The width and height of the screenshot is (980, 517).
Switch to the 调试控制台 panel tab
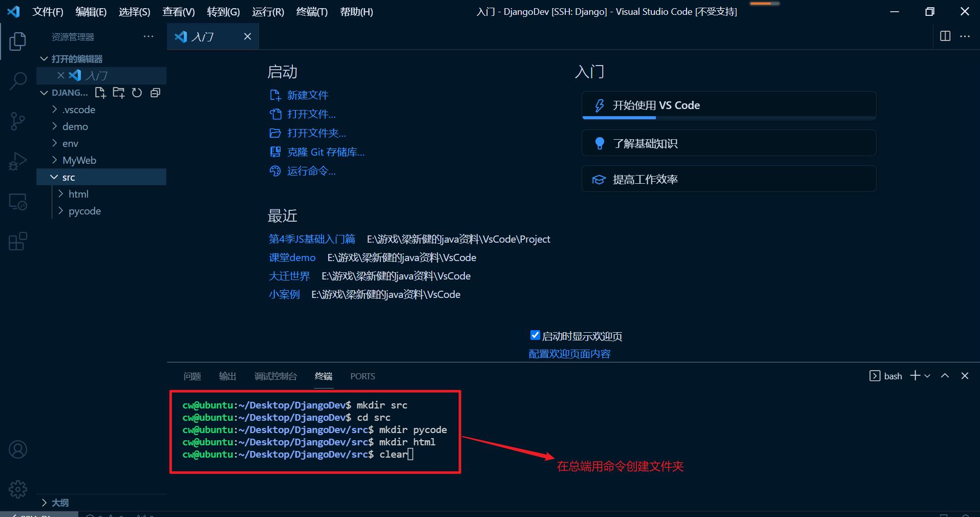[275, 376]
